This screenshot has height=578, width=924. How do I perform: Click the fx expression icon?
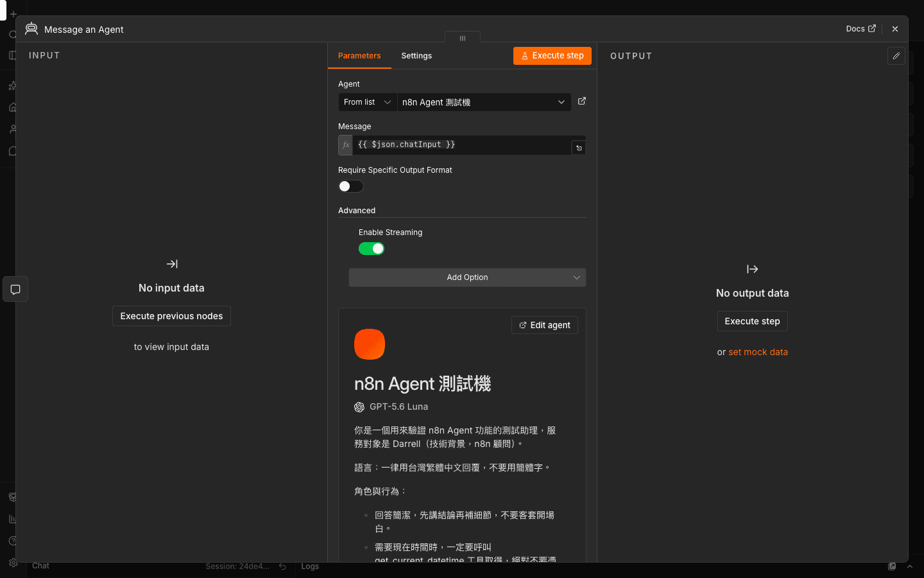point(346,145)
